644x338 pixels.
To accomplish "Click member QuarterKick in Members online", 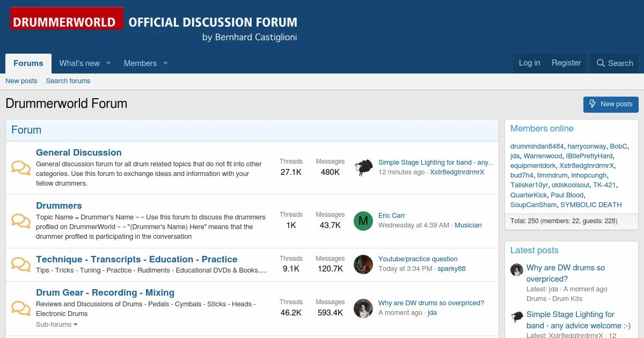I will 529,195.
